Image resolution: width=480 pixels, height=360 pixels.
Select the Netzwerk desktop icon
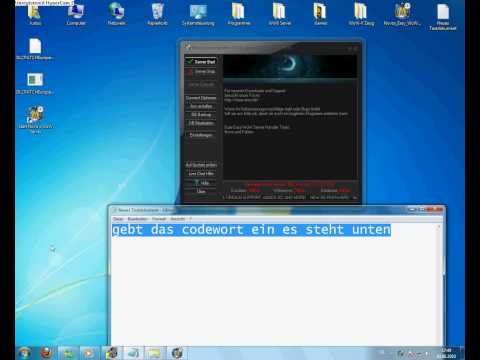point(116,14)
